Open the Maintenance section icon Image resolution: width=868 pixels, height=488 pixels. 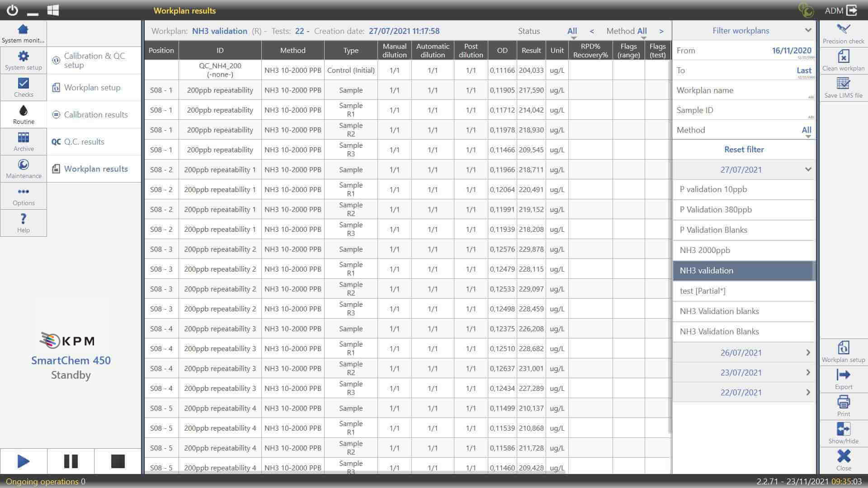[x=24, y=165]
